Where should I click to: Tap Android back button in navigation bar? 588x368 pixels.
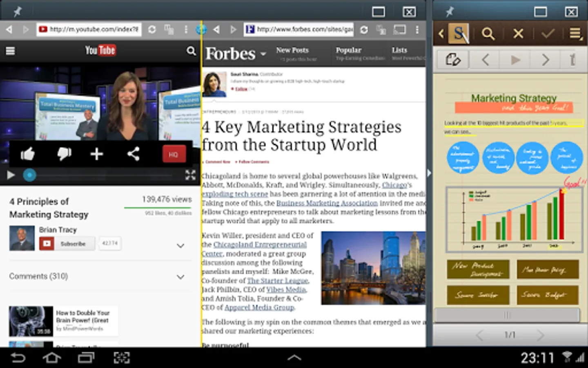[x=18, y=358]
